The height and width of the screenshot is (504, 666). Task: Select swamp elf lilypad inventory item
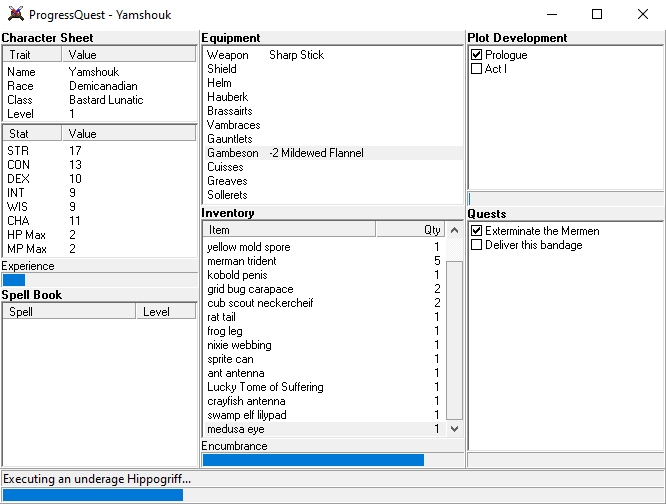click(325, 415)
